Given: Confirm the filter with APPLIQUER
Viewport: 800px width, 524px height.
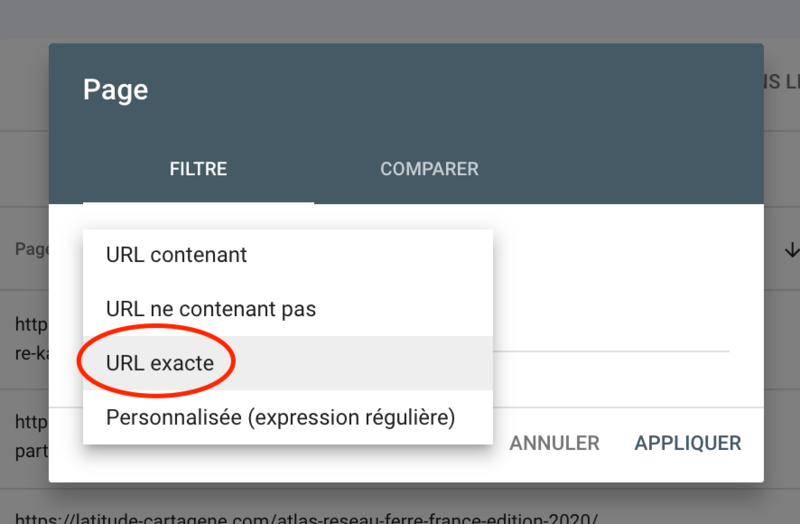Looking at the screenshot, I should [x=687, y=443].
